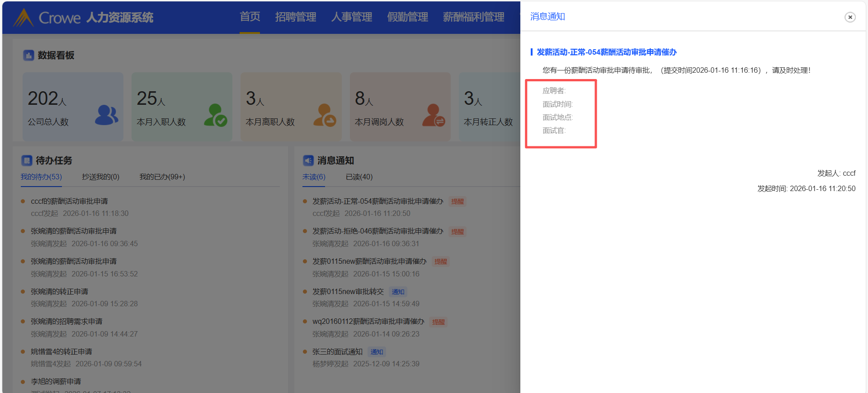
Task: Switch to 我的已办(99+) tab
Action: pyautogui.click(x=162, y=177)
